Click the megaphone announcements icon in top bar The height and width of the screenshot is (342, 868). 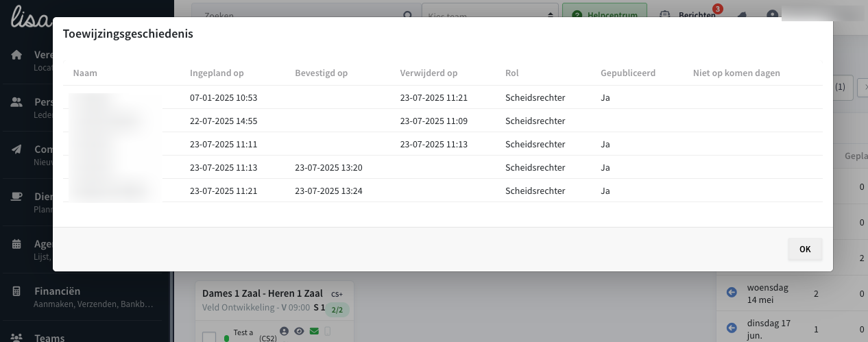pyautogui.click(x=743, y=14)
